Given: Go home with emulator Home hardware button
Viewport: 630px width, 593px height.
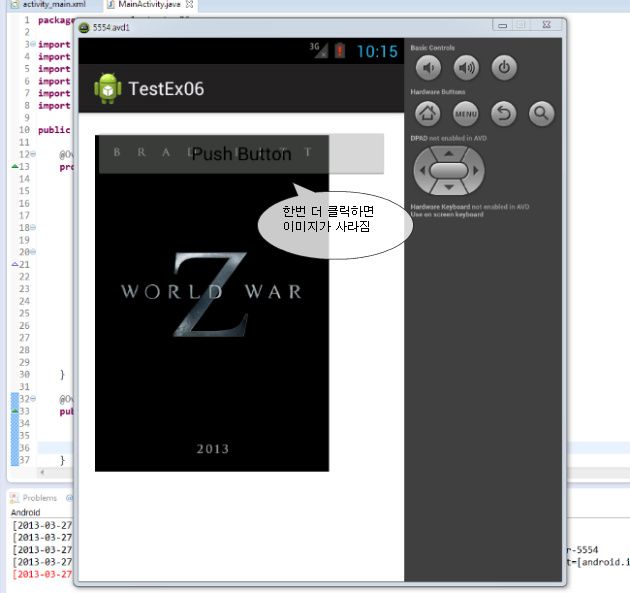Looking at the screenshot, I should [x=428, y=114].
